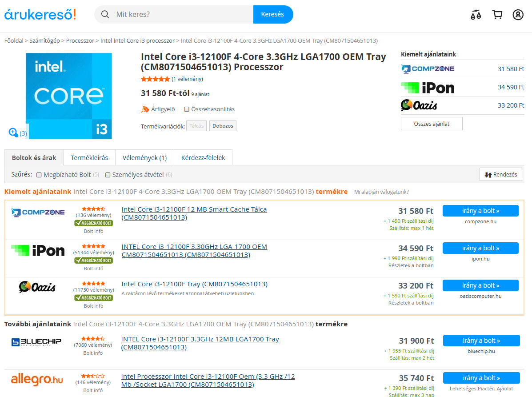Go to Intel Core i3 processzor breadcrumb

[137, 41]
